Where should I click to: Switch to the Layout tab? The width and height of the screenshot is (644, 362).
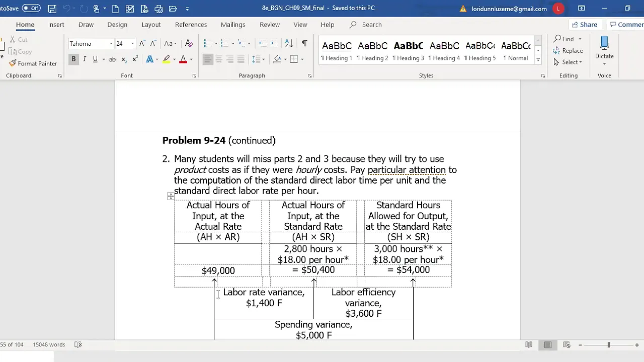pos(151,25)
